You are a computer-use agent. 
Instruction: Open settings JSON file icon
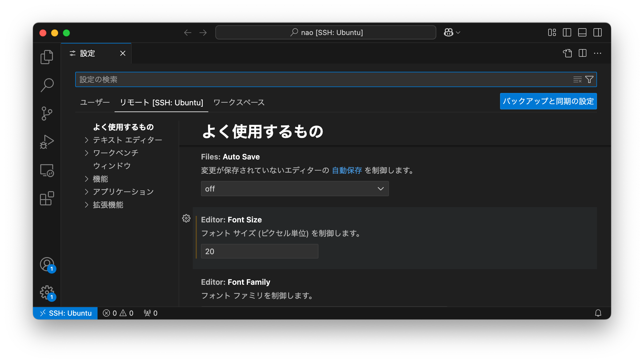tap(567, 53)
